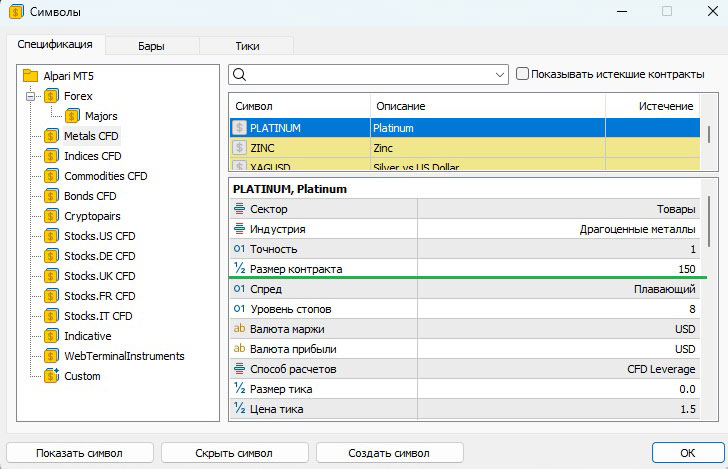Collapse the Forex tree node
Screen dimensions: 728x469
click(x=31, y=97)
